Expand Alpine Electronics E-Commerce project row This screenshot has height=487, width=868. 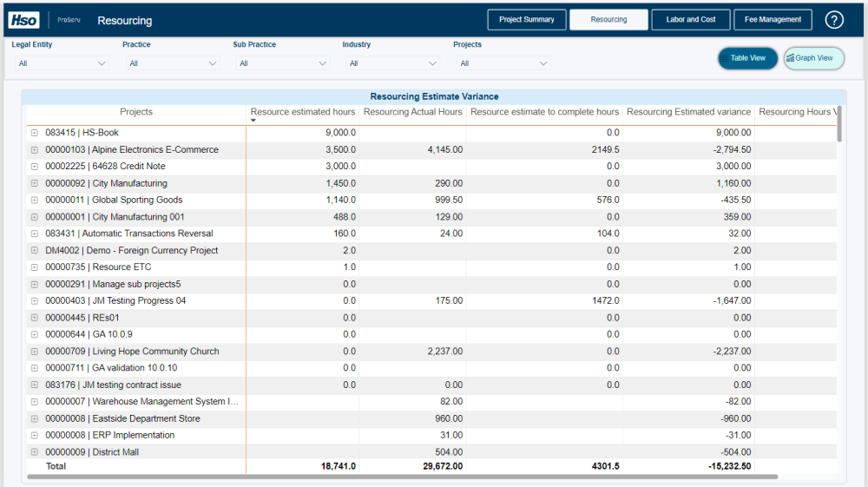coord(35,150)
